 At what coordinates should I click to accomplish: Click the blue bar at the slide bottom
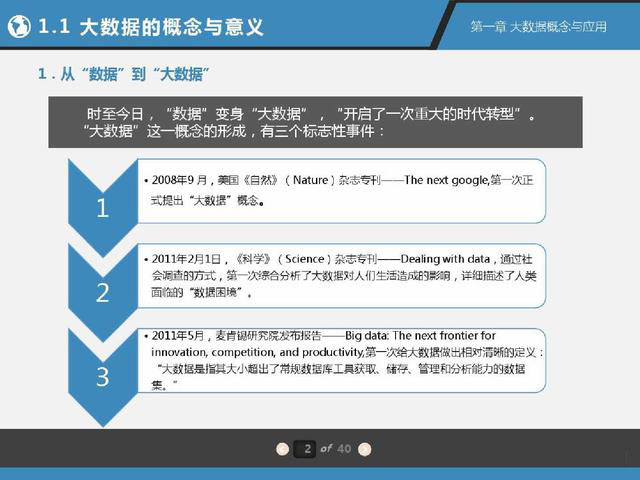tap(320, 472)
